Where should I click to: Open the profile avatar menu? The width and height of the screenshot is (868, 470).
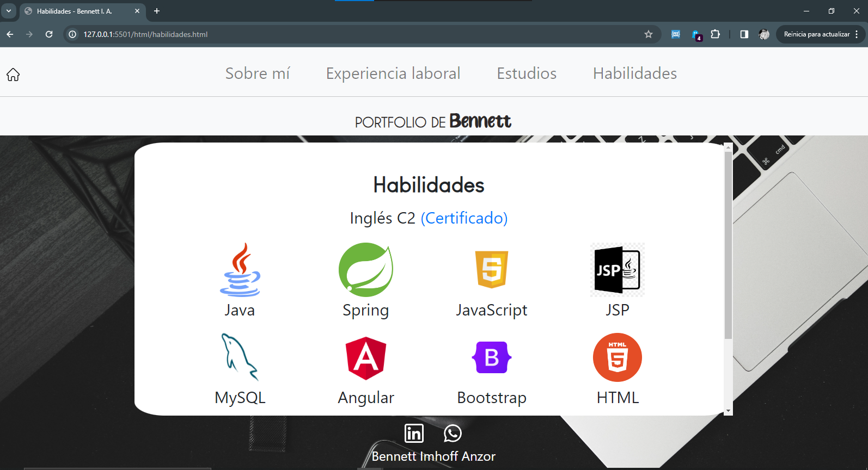click(764, 34)
